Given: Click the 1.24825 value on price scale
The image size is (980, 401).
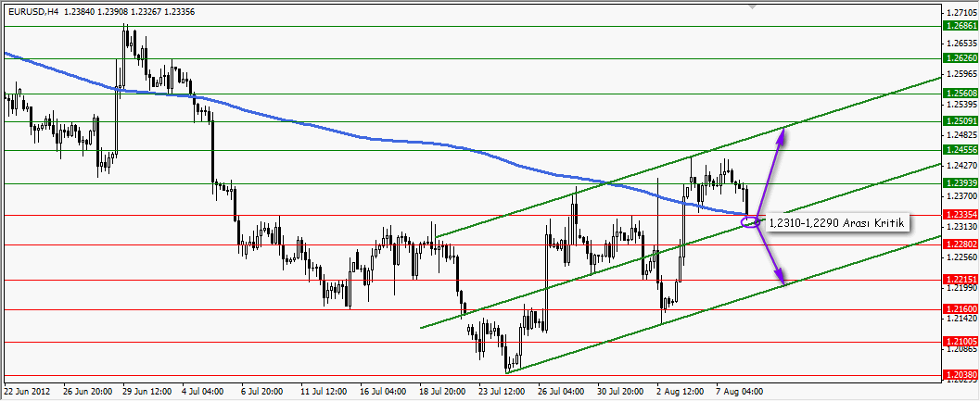Looking at the screenshot, I should (x=961, y=135).
